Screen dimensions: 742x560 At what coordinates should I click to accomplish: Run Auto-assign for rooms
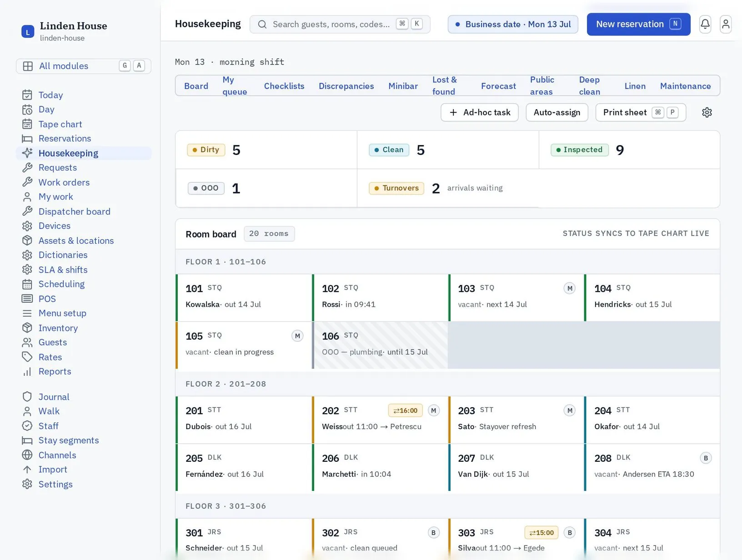click(557, 112)
